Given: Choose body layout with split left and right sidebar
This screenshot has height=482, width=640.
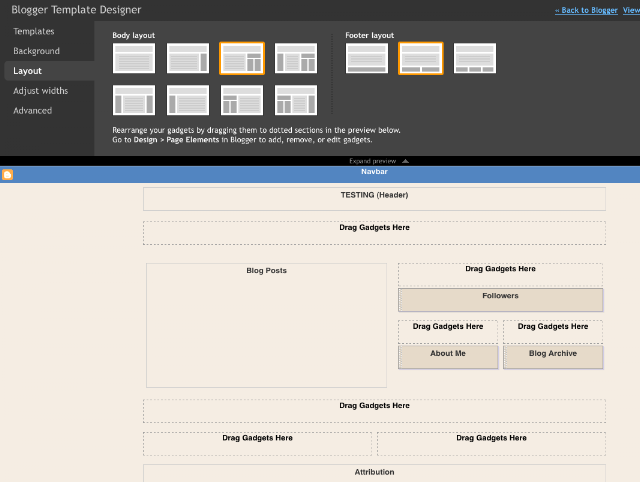Looking at the screenshot, I should coord(296,100).
